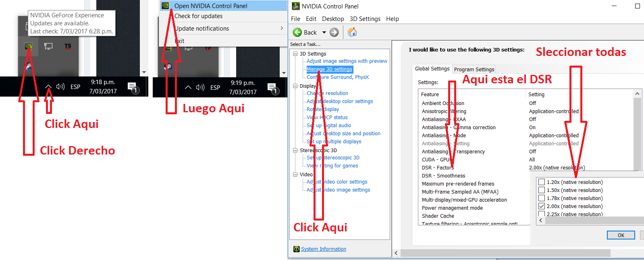Screen dimensions: 644x260
Task: Open Adjust video image settings link
Action: (x=339, y=190)
